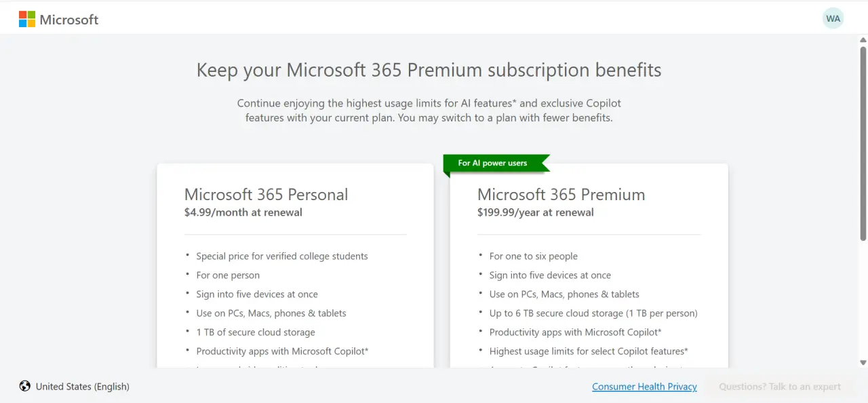Open the WA account avatar menu
This screenshot has height=403, width=868.
point(833,18)
